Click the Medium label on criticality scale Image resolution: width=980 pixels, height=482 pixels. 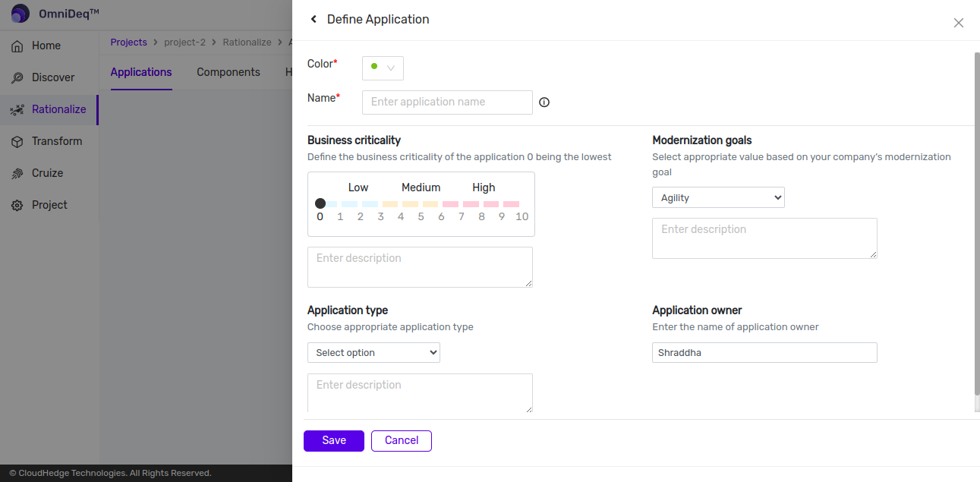pos(421,187)
